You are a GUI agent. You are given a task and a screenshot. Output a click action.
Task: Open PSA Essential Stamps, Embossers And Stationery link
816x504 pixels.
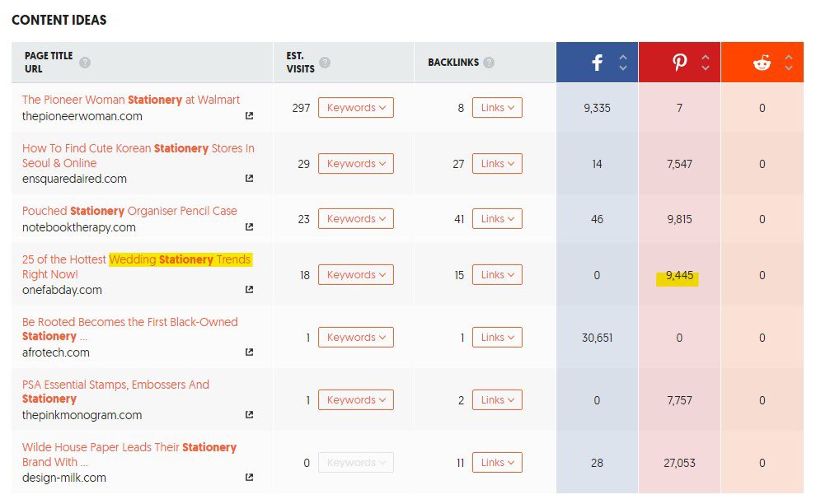[x=115, y=392]
